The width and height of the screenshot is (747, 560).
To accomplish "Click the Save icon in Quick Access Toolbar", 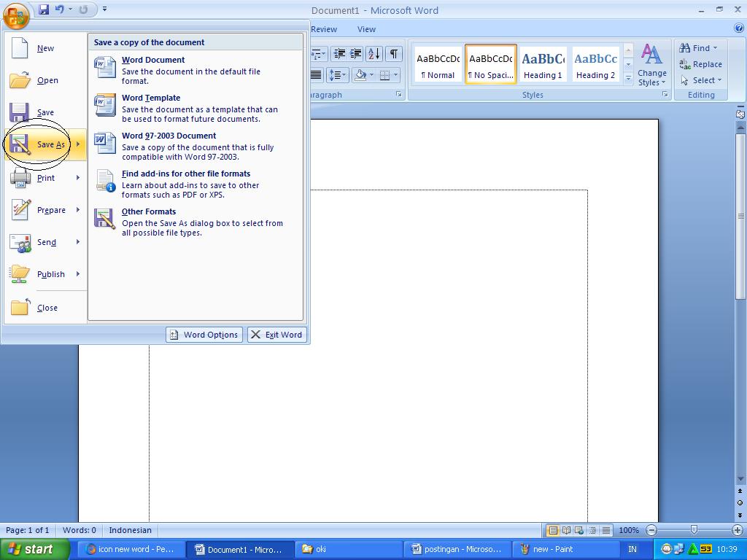I will [44, 9].
